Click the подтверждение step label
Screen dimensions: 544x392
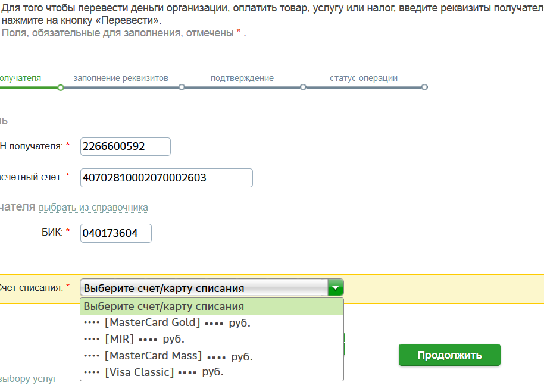click(242, 78)
